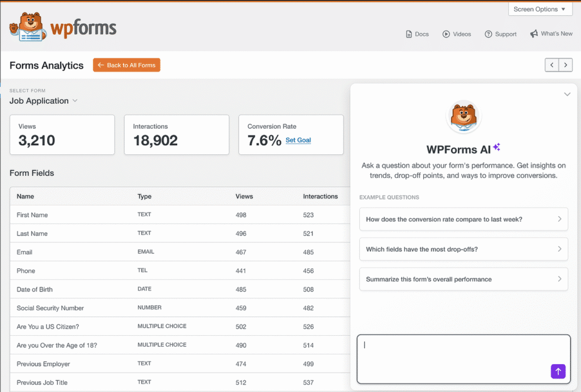
Task: Select the Date of Birth field row
Action: (x=180, y=289)
